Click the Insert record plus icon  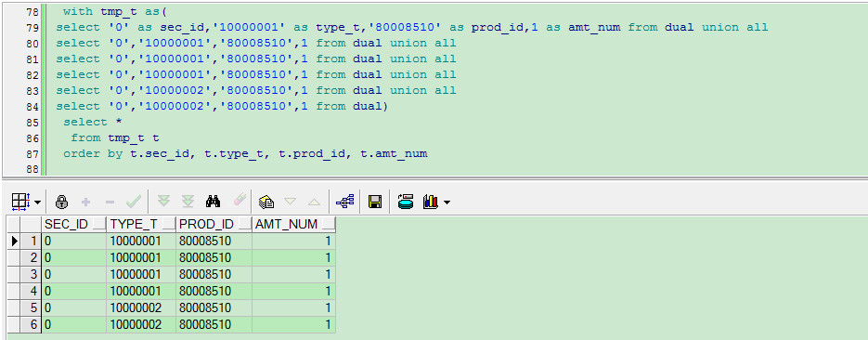coord(85,203)
